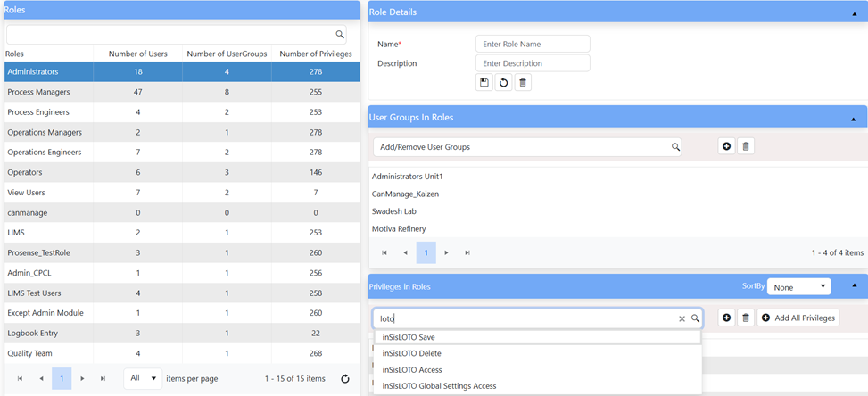Click the search icon in Roles search box
Image resolution: width=868 pixels, height=396 pixels.
[340, 34]
